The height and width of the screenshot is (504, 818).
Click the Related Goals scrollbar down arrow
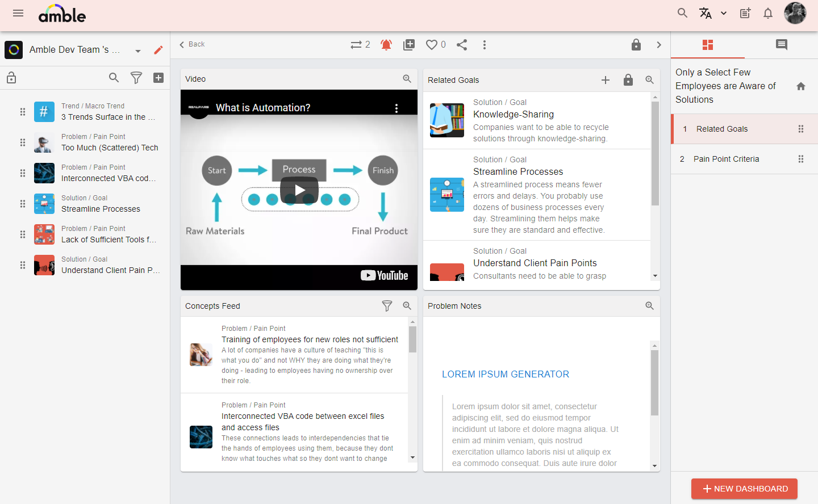point(655,276)
